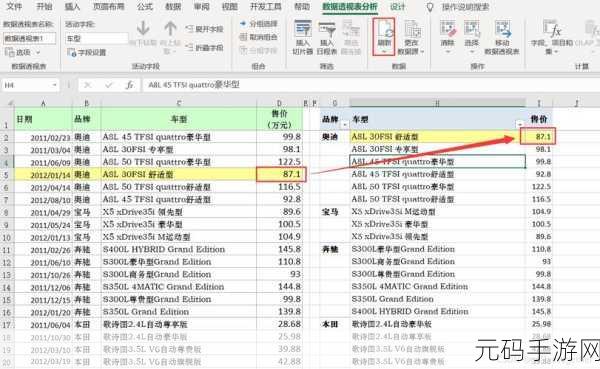
Task: Click the pivot price cell 110.8
Action: click(539, 249)
